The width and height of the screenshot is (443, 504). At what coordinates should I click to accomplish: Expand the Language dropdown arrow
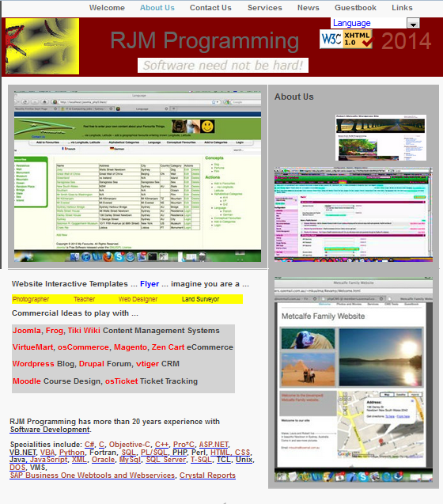click(x=413, y=24)
